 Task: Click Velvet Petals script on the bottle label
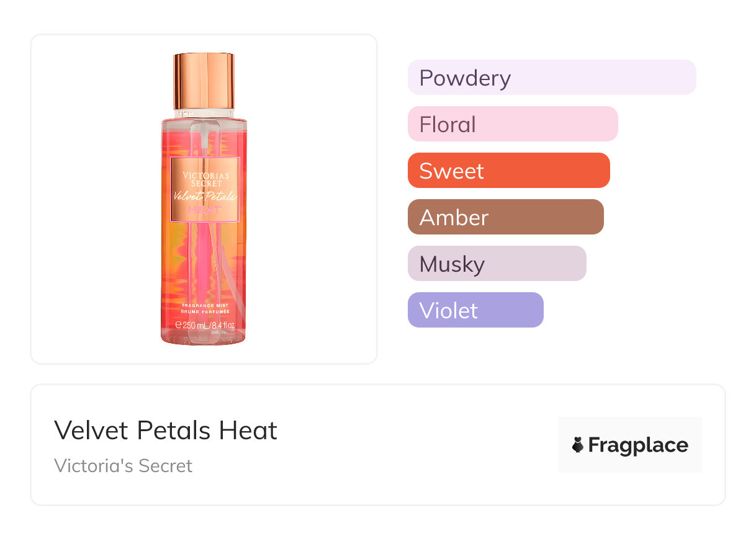204,197
